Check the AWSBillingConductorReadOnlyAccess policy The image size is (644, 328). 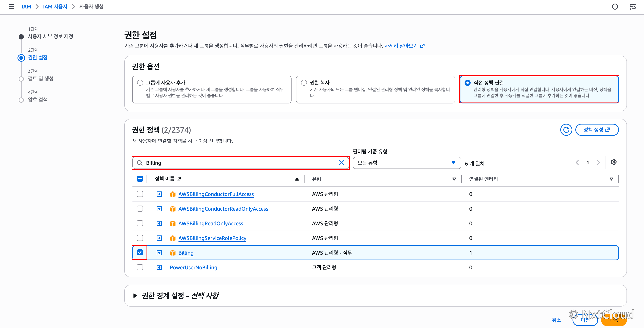[x=140, y=209]
